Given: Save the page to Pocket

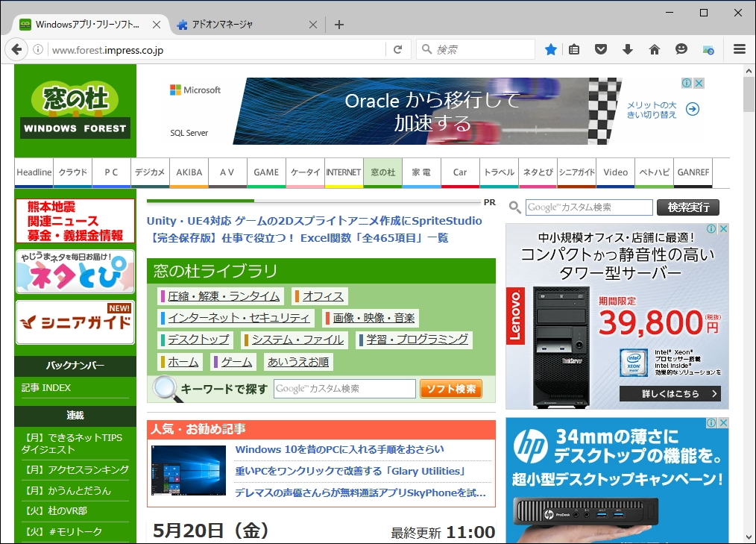Looking at the screenshot, I should click(600, 49).
